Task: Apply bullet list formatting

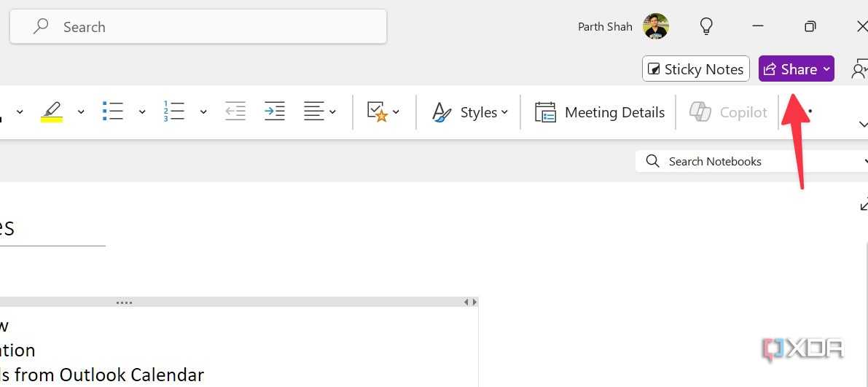Action: click(x=113, y=112)
